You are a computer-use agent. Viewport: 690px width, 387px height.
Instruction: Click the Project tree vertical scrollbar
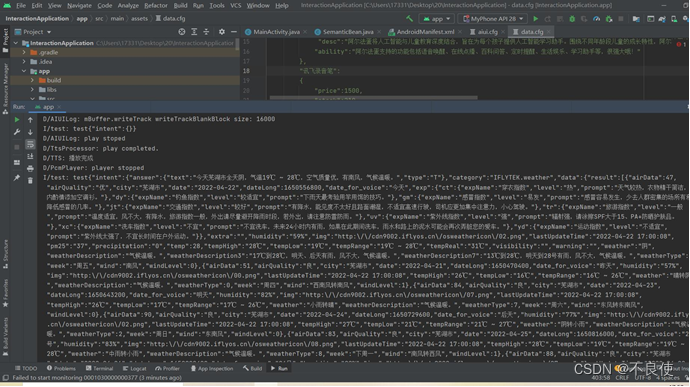coord(238,44)
